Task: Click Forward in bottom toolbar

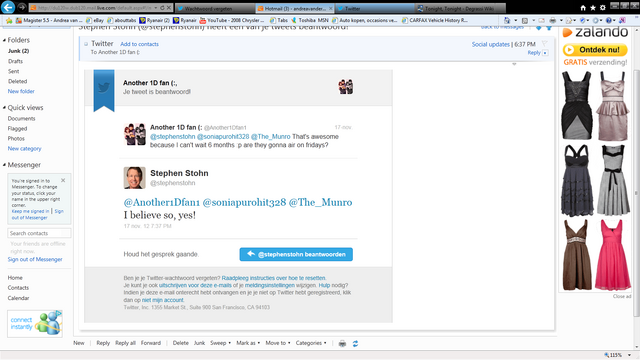Action: (x=151, y=343)
